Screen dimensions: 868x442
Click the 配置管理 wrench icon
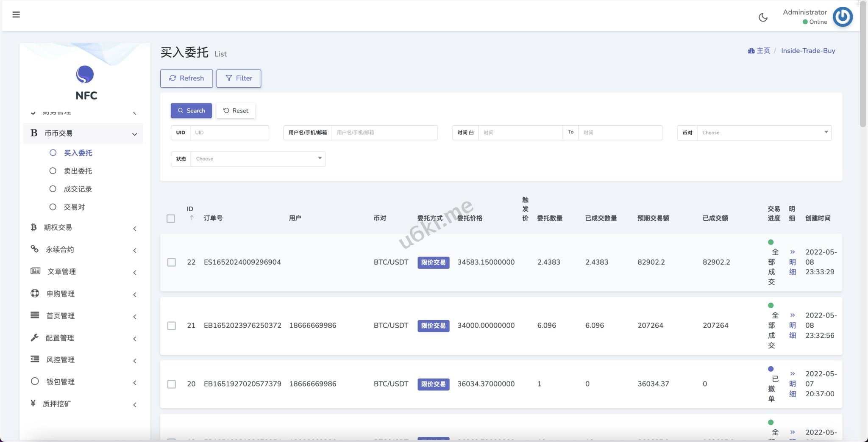coord(35,337)
